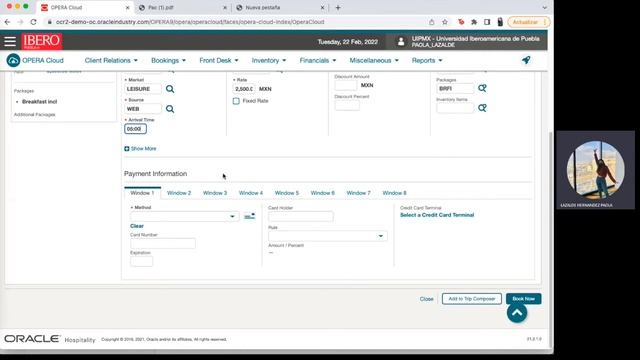This screenshot has width=640, height=360.
Task: Click the Clear link under Method
Action: click(x=137, y=226)
